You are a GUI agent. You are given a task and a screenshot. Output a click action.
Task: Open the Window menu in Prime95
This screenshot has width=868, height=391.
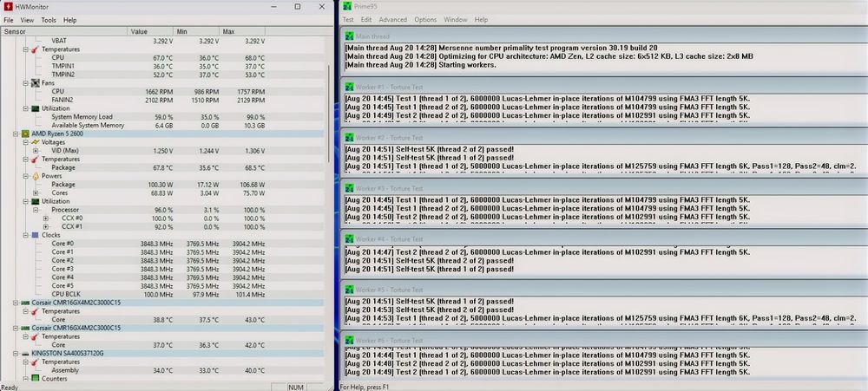tap(456, 19)
